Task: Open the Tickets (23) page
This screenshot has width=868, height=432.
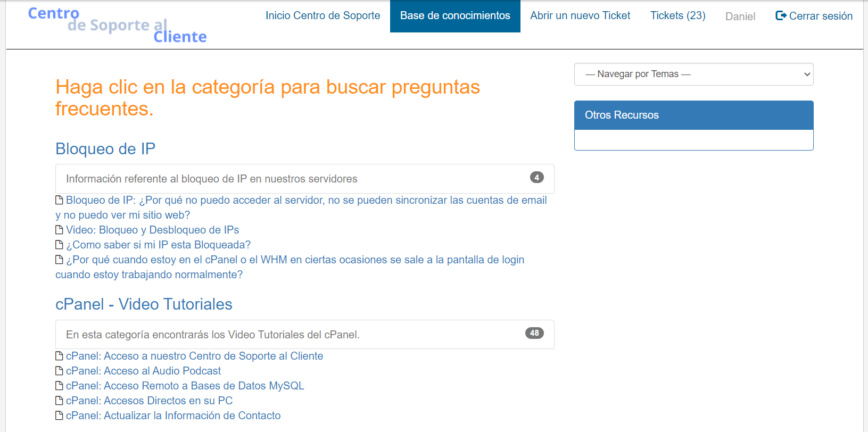Action: (x=677, y=16)
